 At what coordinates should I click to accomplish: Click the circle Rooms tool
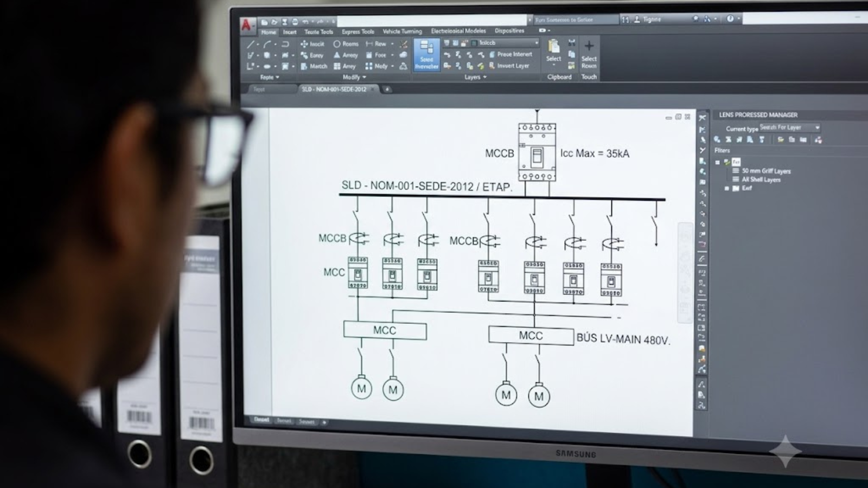[346, 44]
